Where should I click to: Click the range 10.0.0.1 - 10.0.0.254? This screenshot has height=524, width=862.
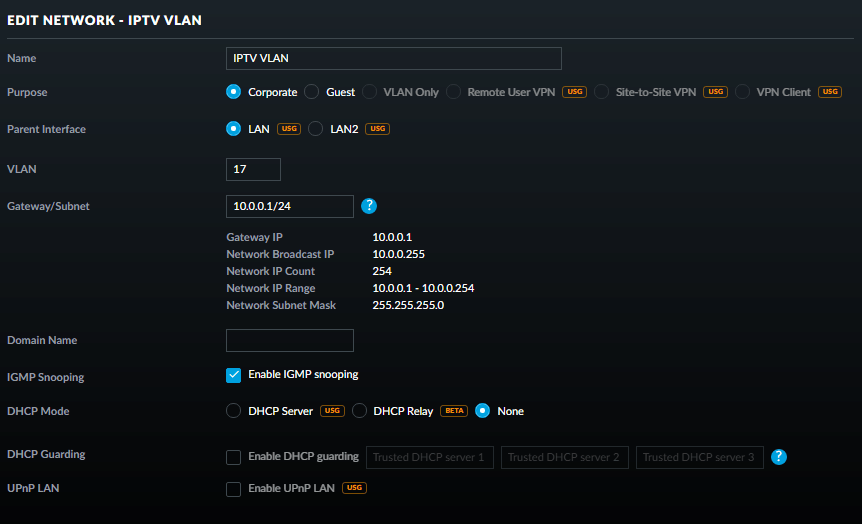coord(423,288)
